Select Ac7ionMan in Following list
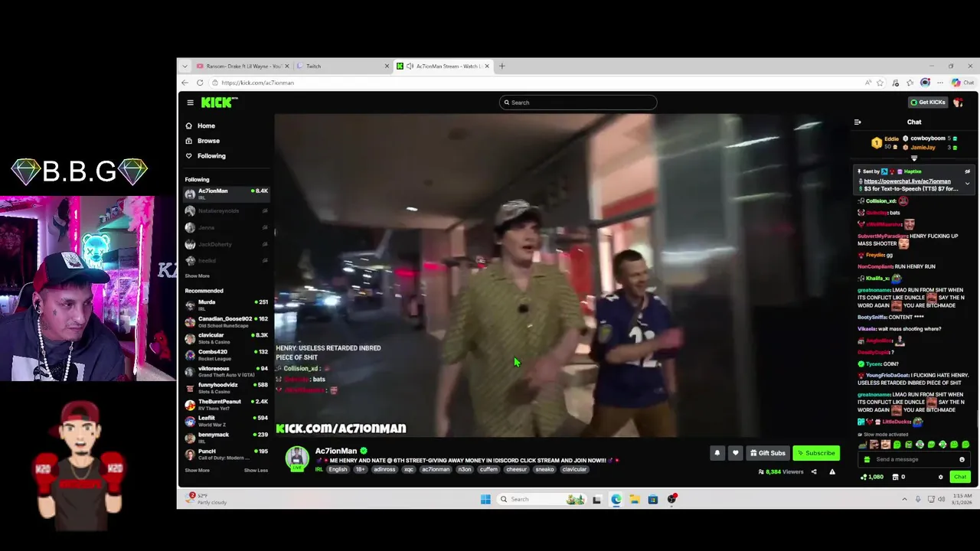980x551 pixels. tap(227, 194)
